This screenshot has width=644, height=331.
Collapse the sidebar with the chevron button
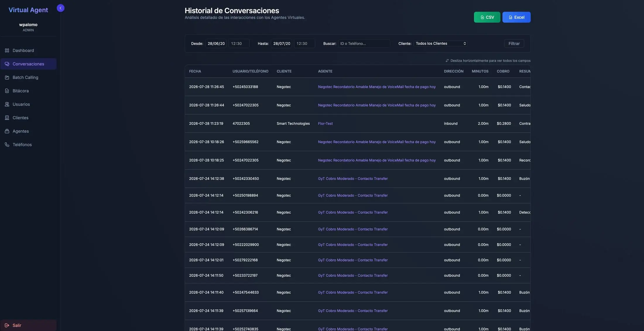click(61, 8)
